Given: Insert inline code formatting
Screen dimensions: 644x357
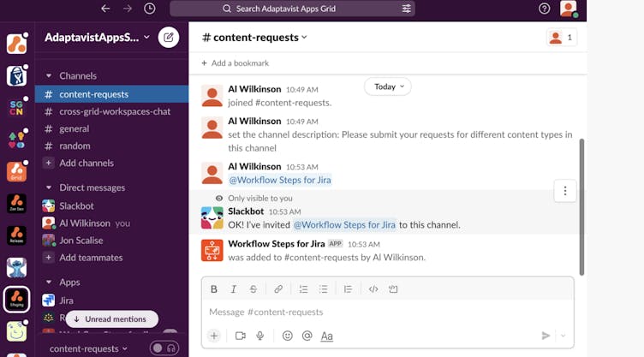Looking at the screenshot, I should point(373,289).
